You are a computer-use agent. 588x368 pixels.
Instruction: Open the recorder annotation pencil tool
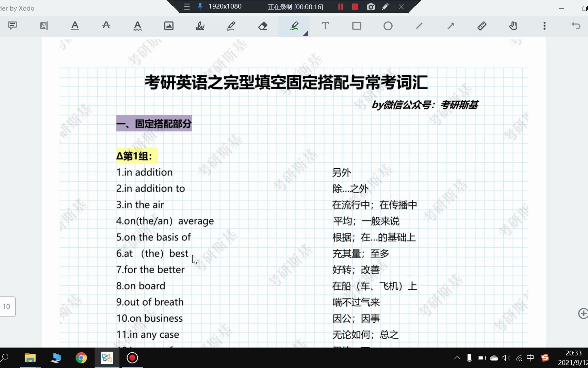(x=385, y=7)
